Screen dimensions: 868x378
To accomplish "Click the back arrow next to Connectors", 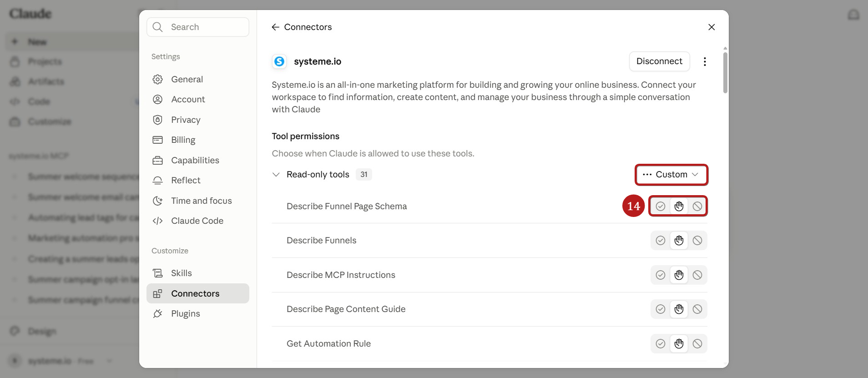I will [x=275, y=27].
